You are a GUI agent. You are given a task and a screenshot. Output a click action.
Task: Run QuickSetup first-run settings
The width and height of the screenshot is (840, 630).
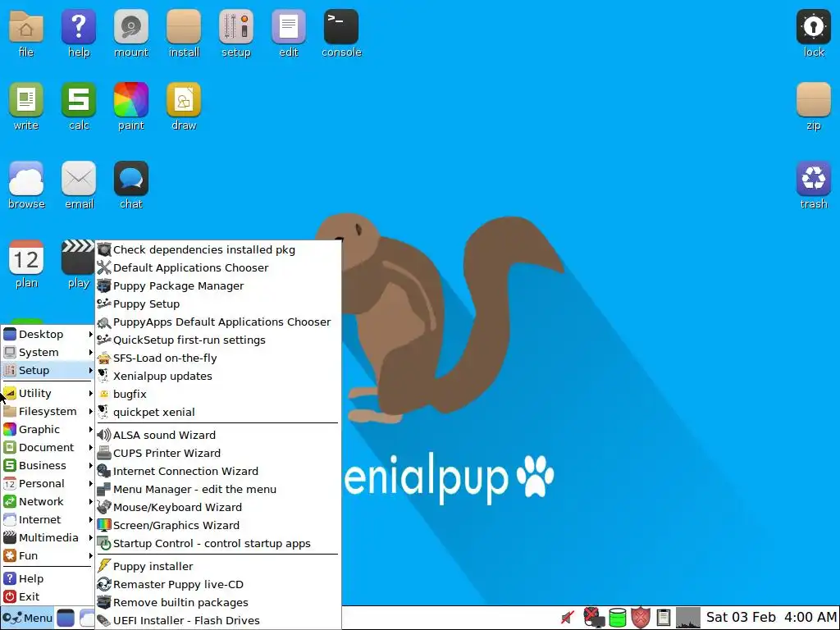pos(218,340)
